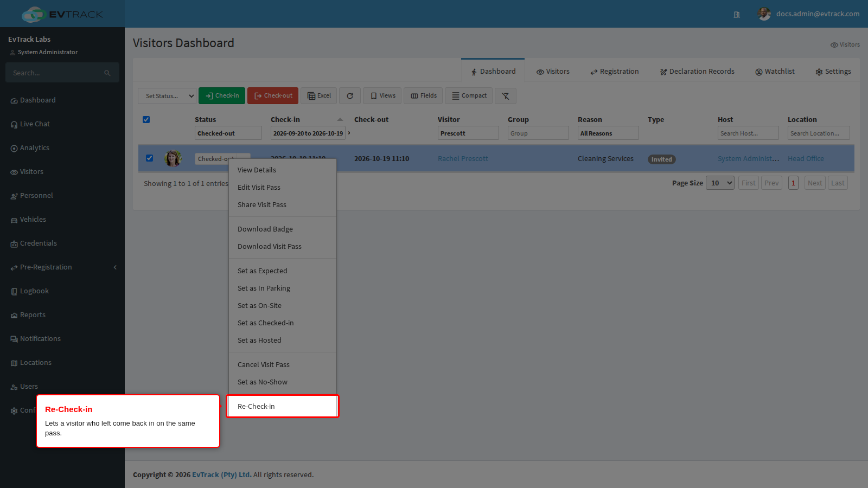868x488 pixels.
Task: Open Users in sidebar
Action: pos(29,387)
